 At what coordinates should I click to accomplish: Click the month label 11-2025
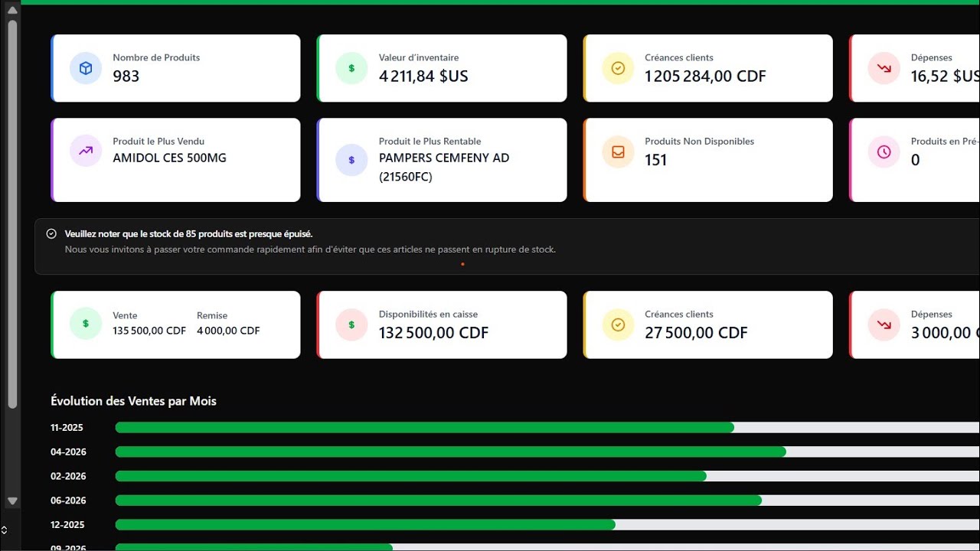coord(67,428)
